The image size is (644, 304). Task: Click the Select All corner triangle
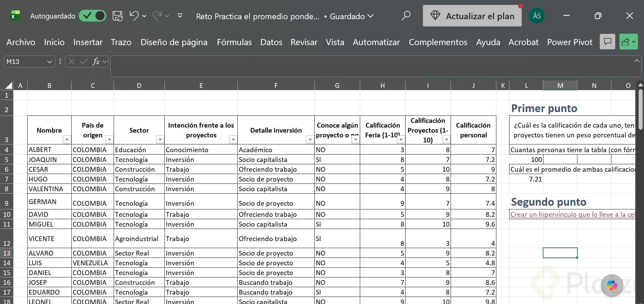(x=9, y=85)
